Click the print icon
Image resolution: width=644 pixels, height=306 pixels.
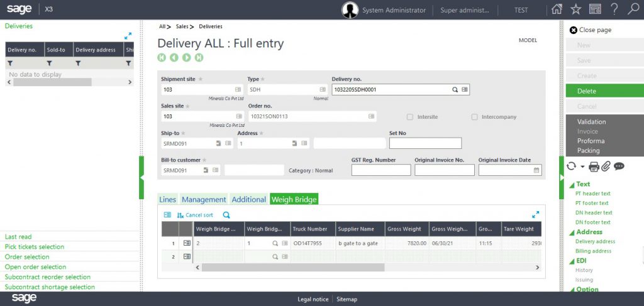(594, 166)
